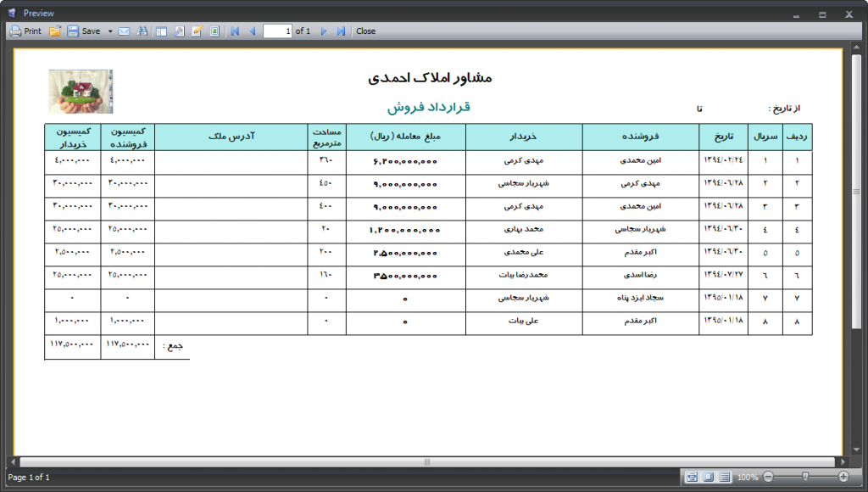Select the continuous page view mode

click(x=725, y=478)
